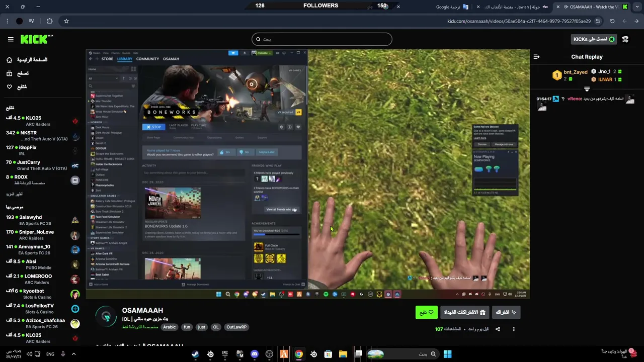Open the browser extensions puzzle icon
The image size is (644, 362).
[x=50, y=21]
